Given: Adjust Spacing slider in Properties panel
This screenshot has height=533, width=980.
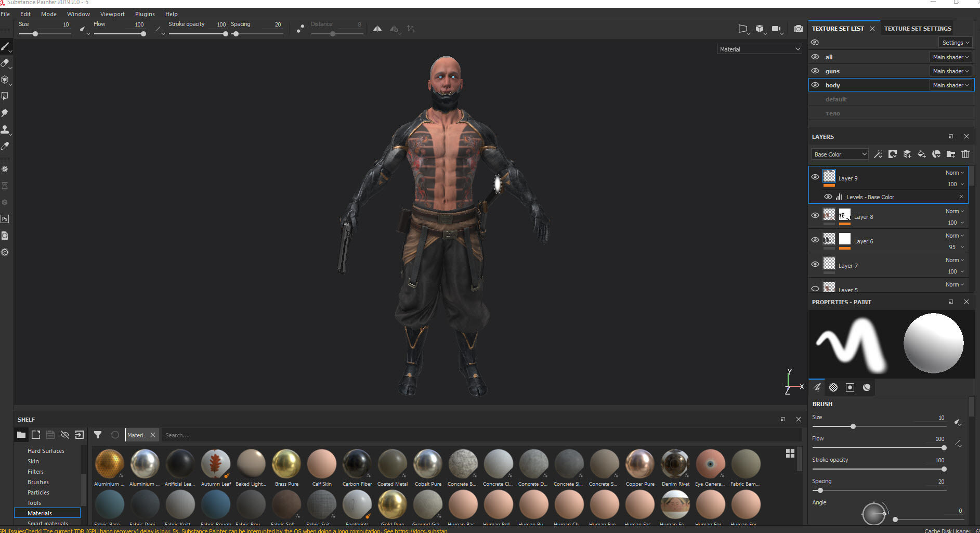Looking at the screenshot, I should point(879,490).
